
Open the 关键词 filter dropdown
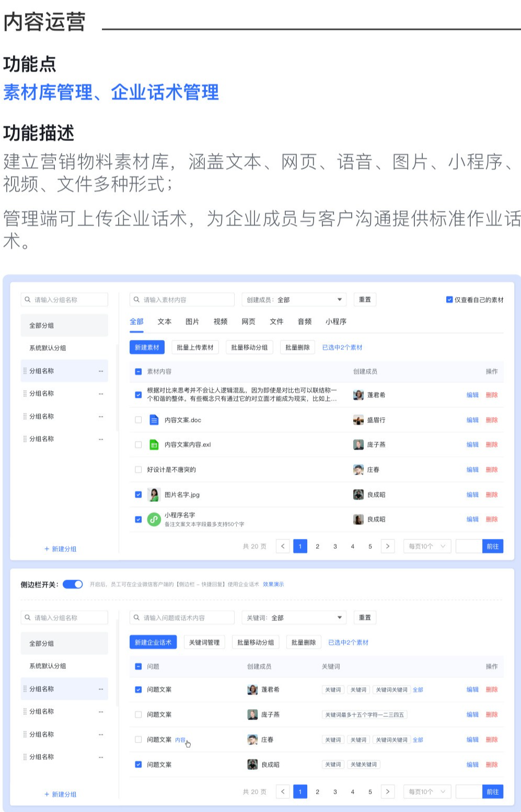point(294,618)
